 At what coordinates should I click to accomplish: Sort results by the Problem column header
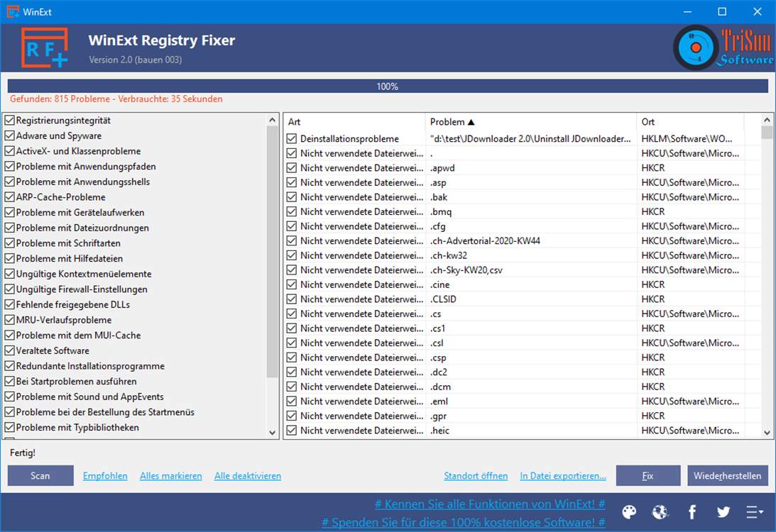tap(530, 121)
